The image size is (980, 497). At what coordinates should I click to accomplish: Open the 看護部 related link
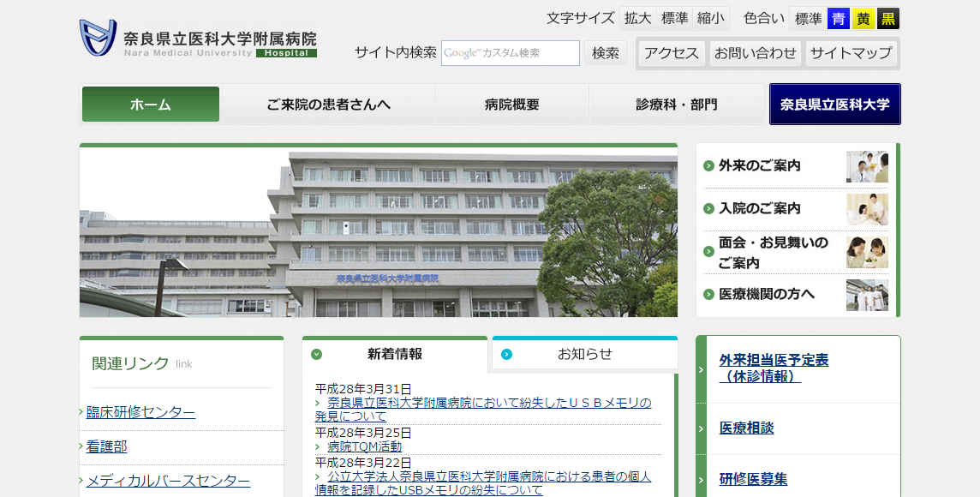[106, 447]
